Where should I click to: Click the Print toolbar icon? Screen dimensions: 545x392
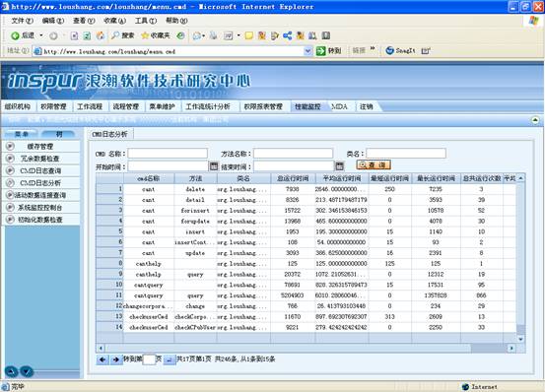pos(214,35)
